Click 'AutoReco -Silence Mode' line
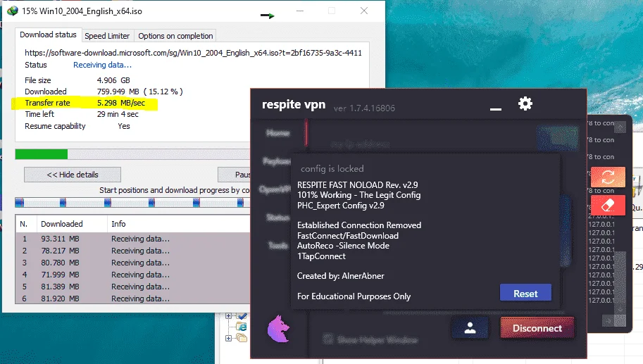The image size is (643, 364). coord(343,246)
